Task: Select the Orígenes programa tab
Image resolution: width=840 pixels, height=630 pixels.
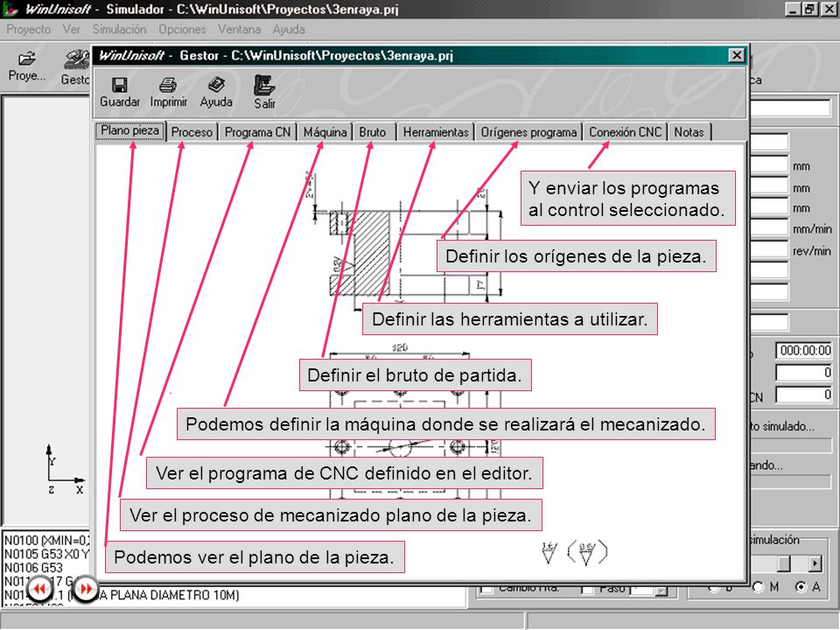Action: [528, 132]
